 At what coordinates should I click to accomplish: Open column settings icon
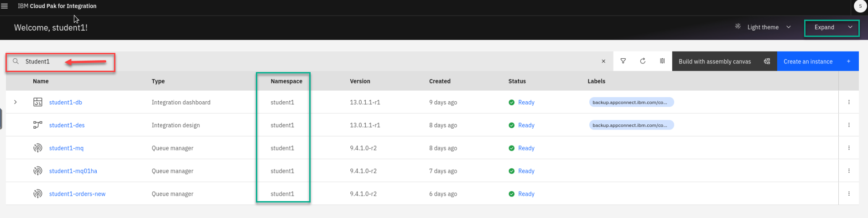click(662, 61)
